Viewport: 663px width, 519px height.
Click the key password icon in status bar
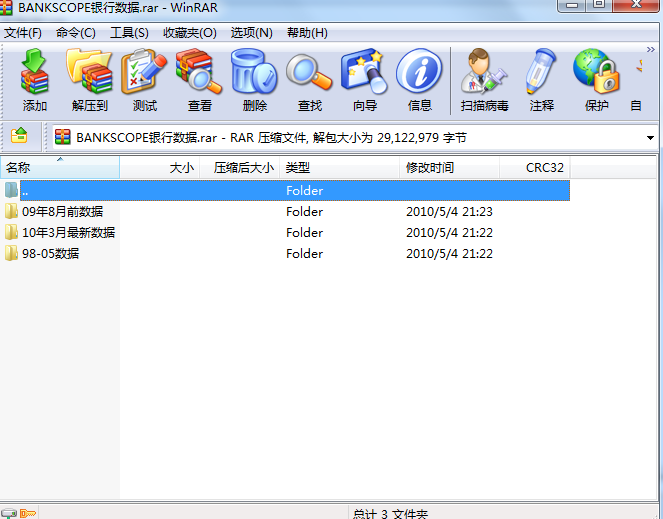pos(28,514)
